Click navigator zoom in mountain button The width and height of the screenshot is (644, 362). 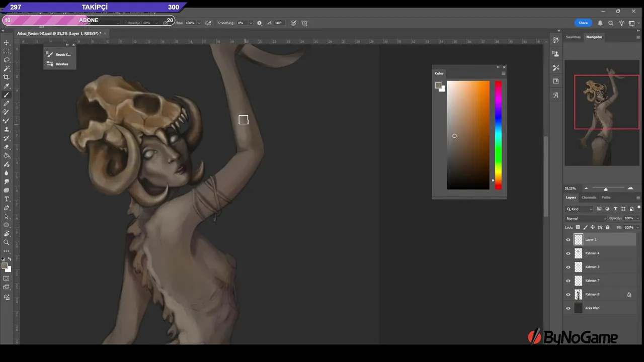pos(630,189)
